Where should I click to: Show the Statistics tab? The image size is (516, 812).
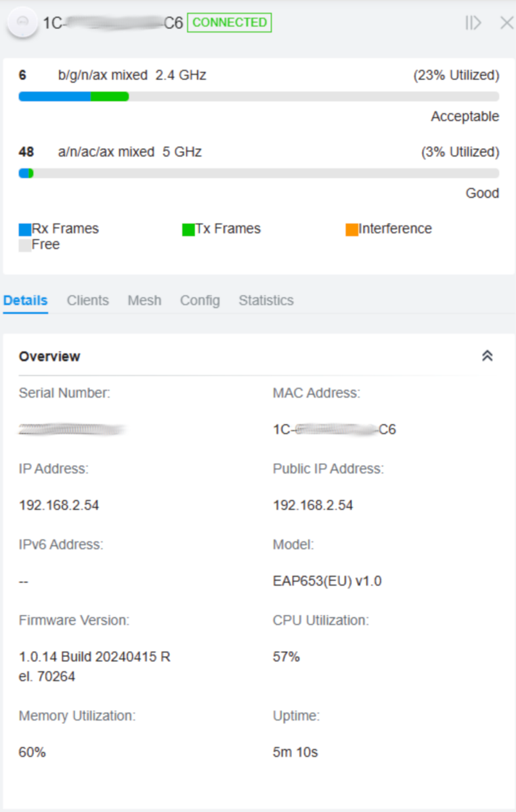coord(266,300)
